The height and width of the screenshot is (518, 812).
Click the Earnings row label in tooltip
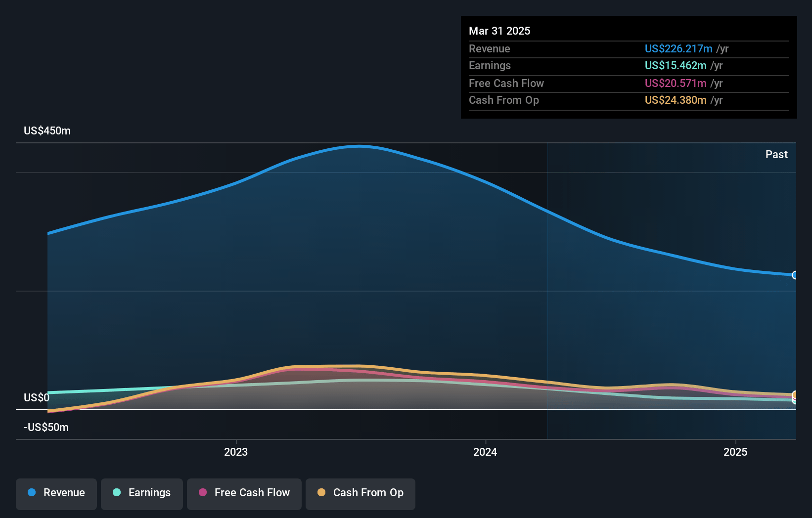click(x=490, y=65)
